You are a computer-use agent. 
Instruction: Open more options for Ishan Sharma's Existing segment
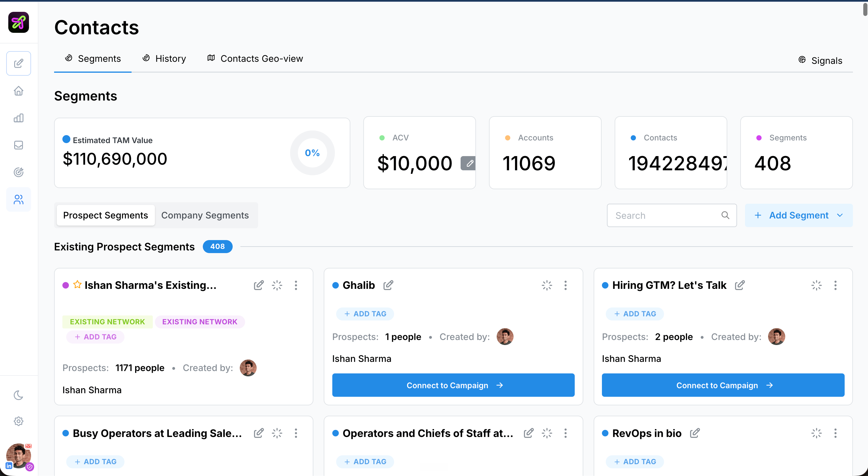pos(296,285)
